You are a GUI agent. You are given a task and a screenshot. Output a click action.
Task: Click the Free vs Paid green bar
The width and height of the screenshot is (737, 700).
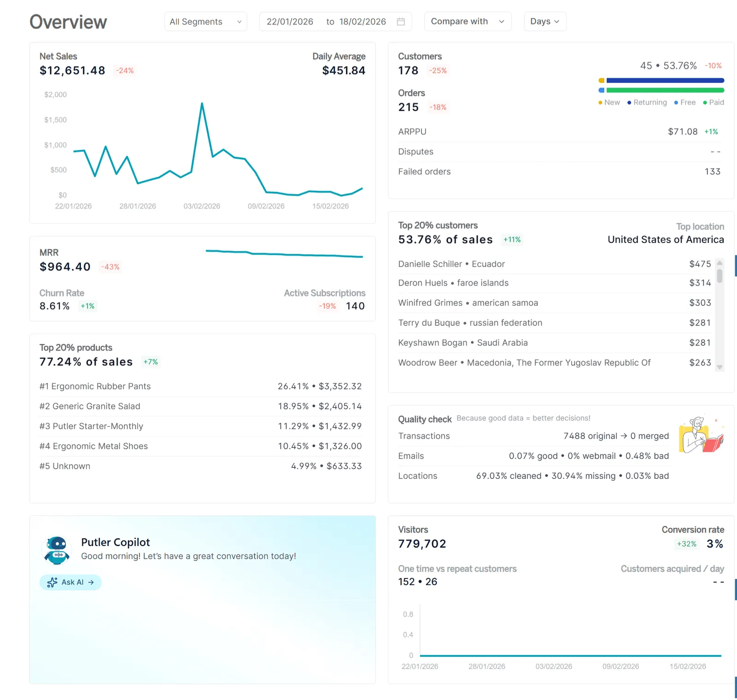coord(665,90)
